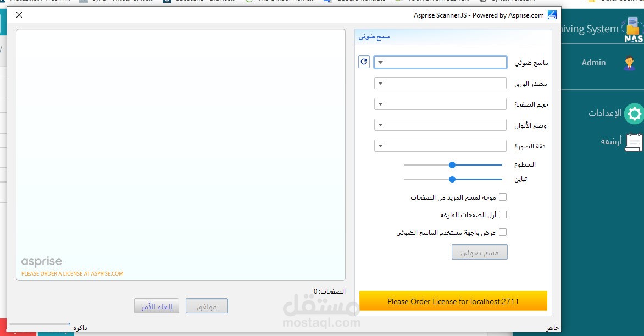644x336 pixels.
Task: Enable موجه لمسح المزيد من الصفحات checkbox
Action: point(503,197)
